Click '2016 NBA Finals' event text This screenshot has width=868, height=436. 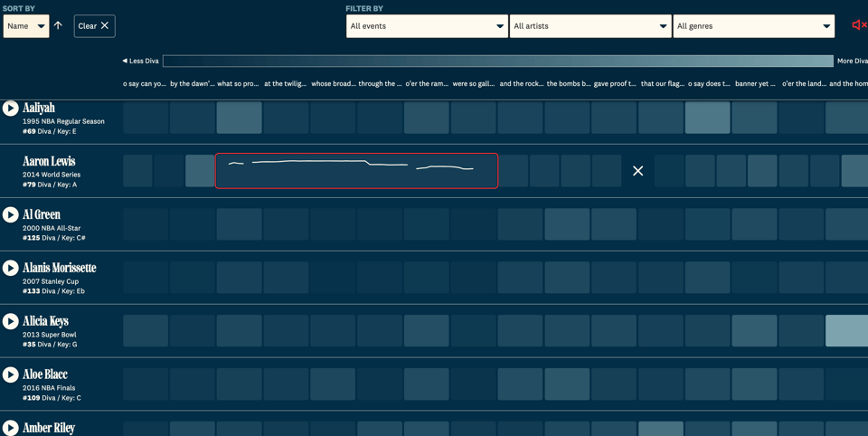tap(49, 388)
